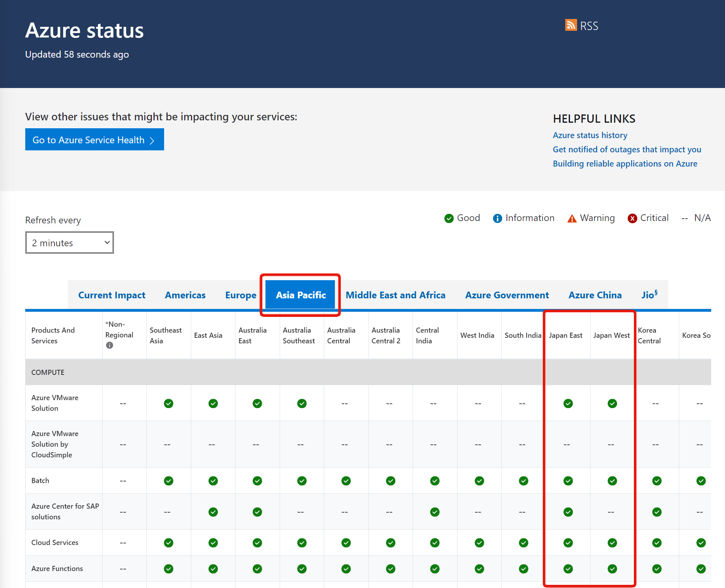Click the Cloud Services row label
725x588 pixels.
click(55, 543)
